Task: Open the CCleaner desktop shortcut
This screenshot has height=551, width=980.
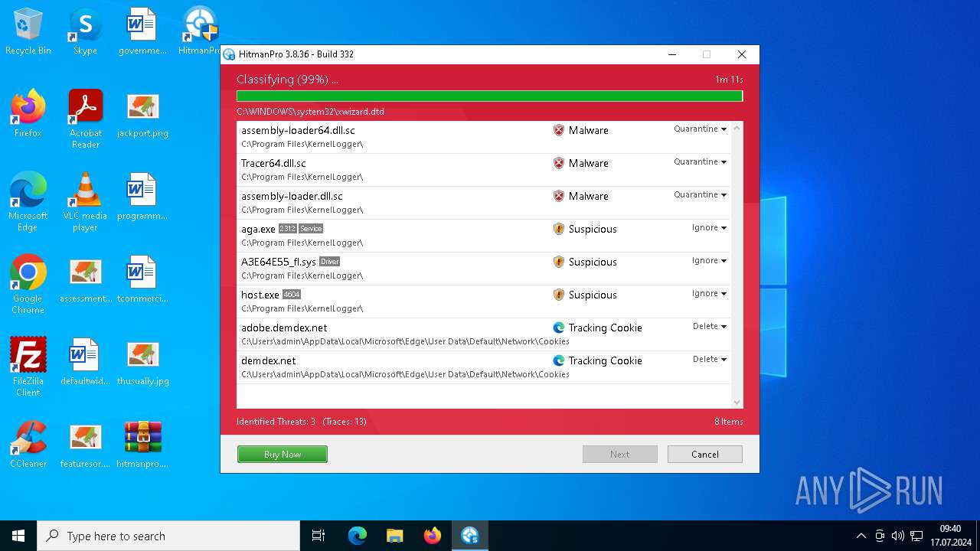Action: click(28, 445)
